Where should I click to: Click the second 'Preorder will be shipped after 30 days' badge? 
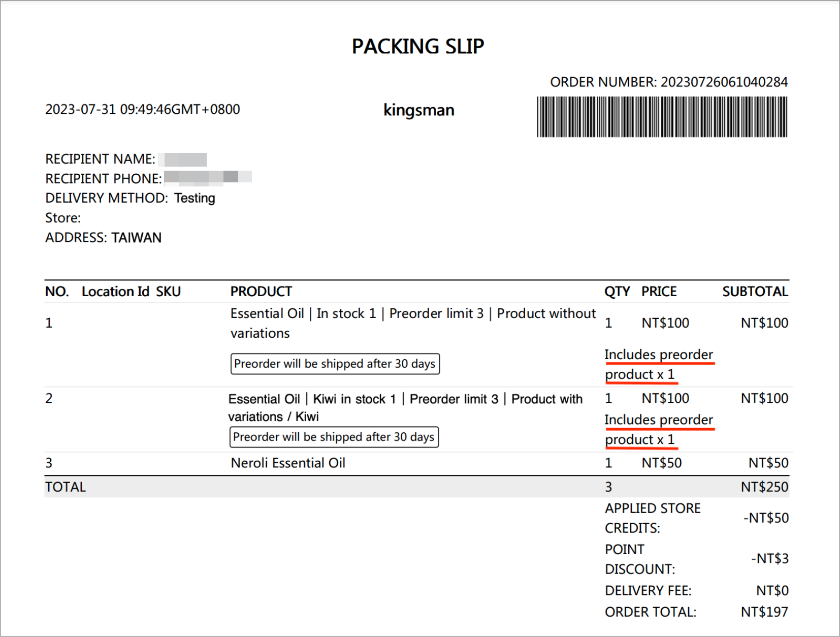click(x=334, y=437)
